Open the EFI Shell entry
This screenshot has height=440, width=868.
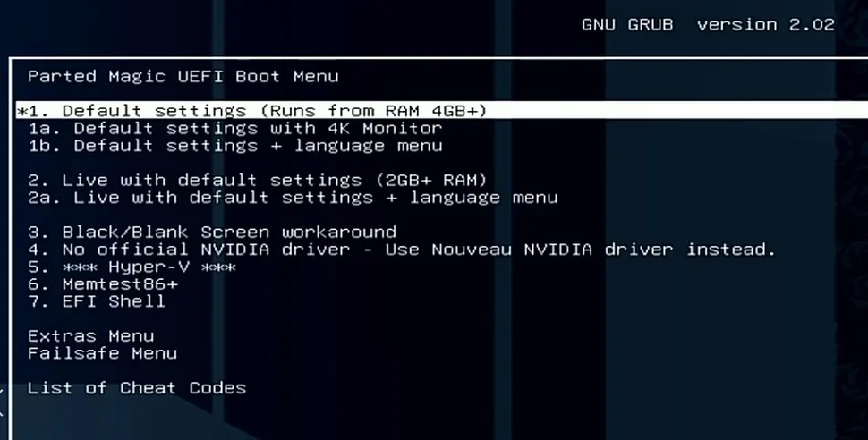[97, 301]
